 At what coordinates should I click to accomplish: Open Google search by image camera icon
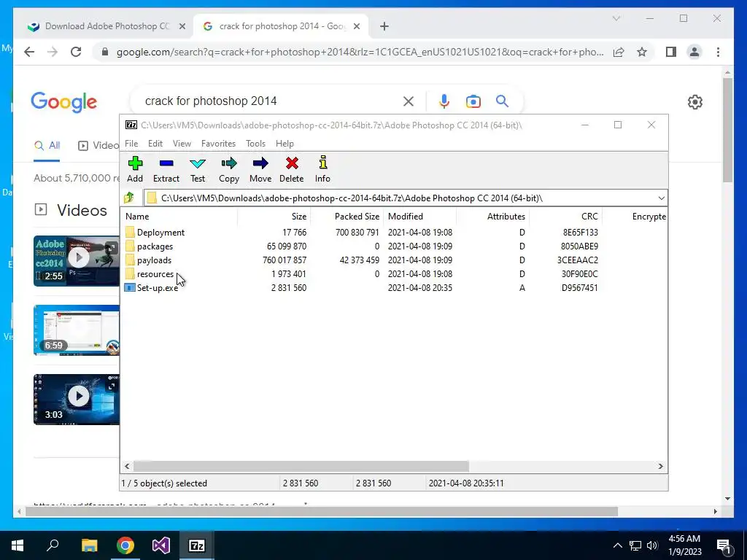(473, 101)
